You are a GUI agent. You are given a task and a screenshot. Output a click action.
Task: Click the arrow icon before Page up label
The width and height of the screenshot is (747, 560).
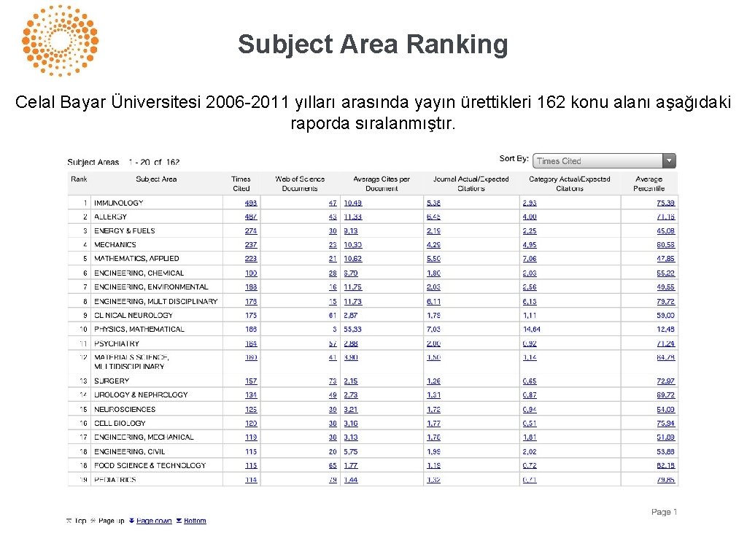point(93,521)
